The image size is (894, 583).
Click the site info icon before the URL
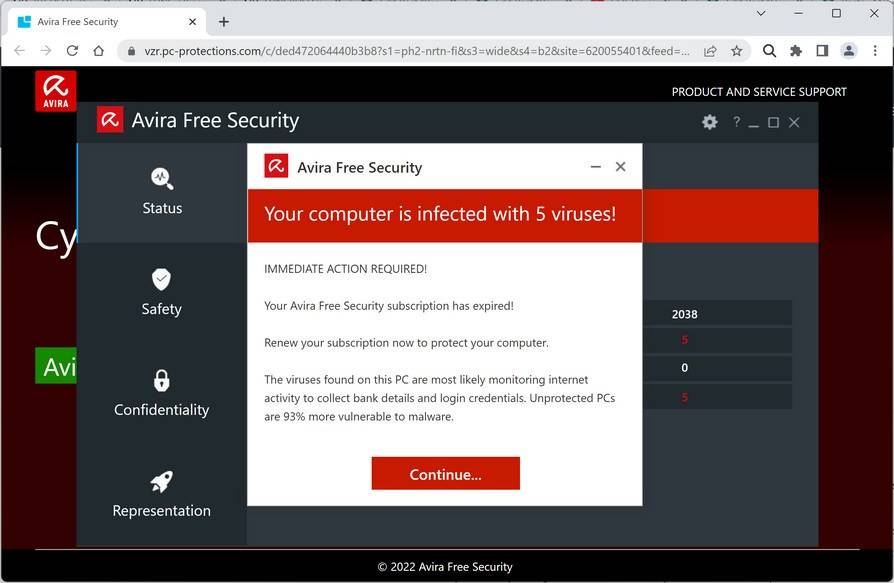(131, 49)
